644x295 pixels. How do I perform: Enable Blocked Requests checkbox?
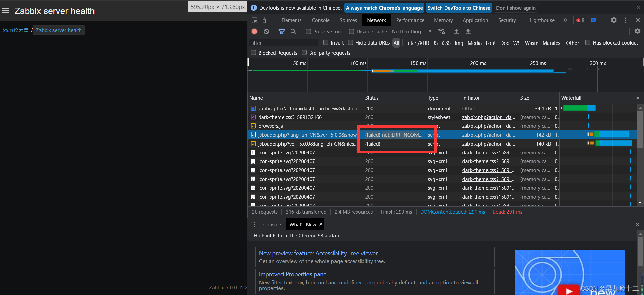coord(253,53)
